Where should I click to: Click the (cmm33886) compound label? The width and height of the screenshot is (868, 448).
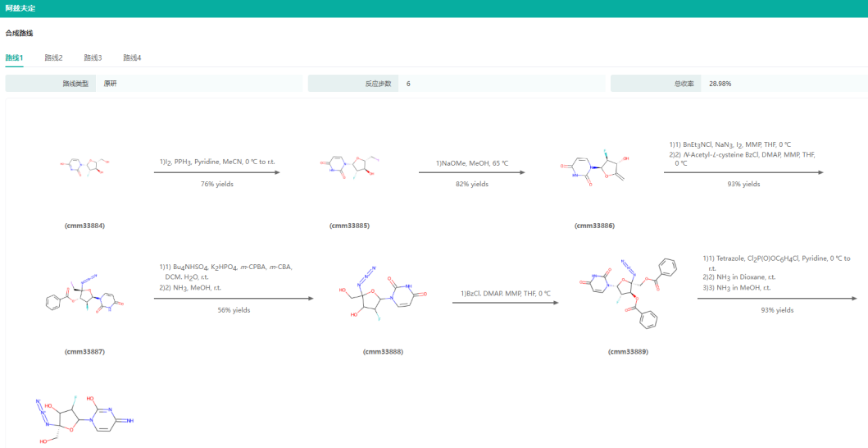tap(594, 226)
